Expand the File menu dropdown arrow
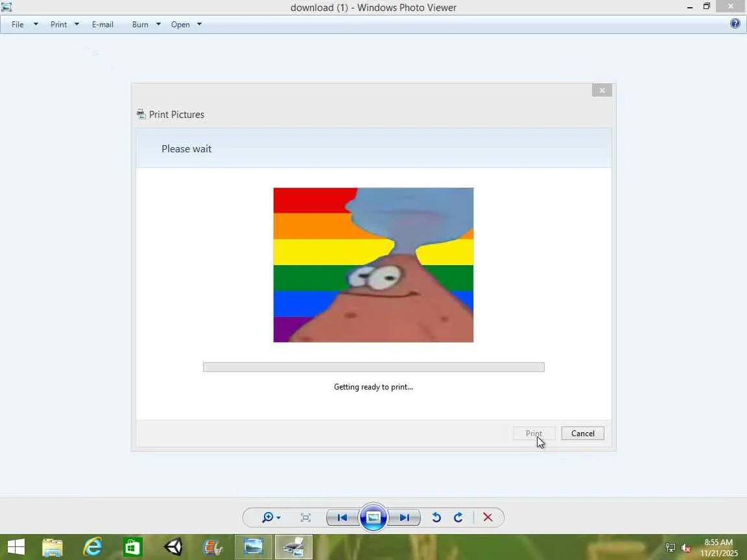 [x=36, y=24]
